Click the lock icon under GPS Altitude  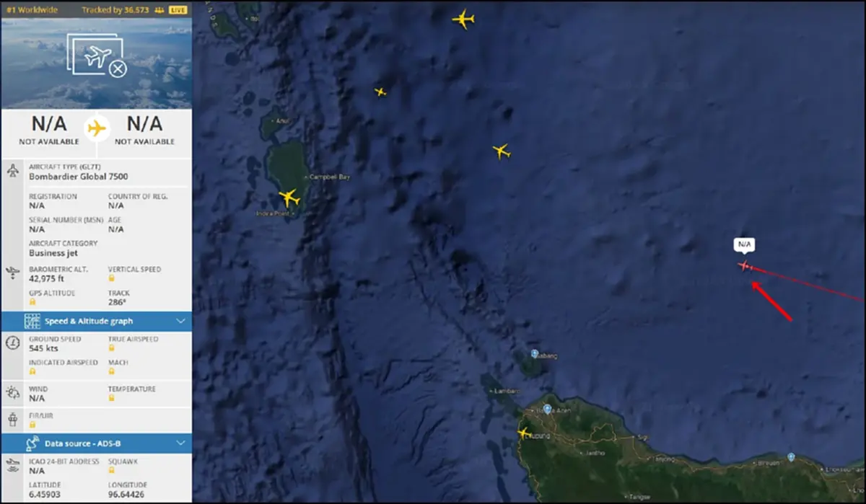coord(32,302)
